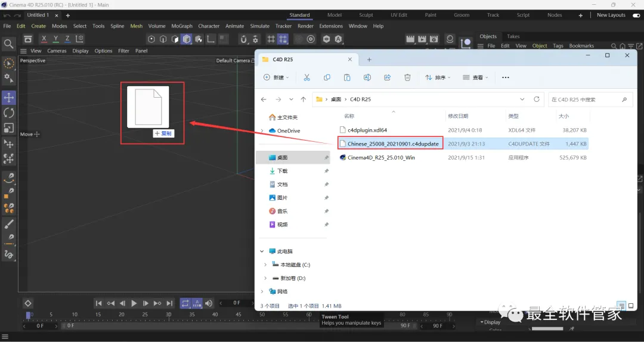
Task: Go up one folder level in Explorer
Action: coord(303,100)
